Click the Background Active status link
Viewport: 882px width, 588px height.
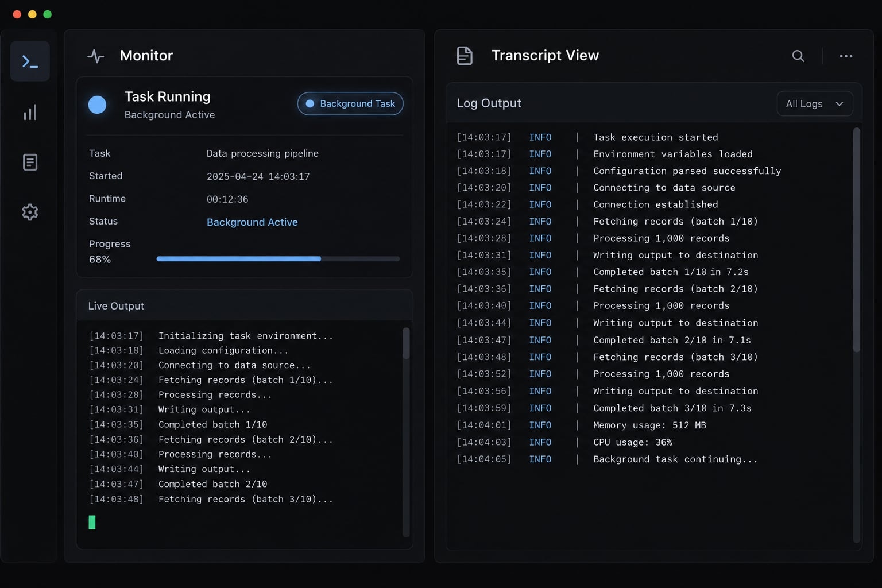point(252,222)
